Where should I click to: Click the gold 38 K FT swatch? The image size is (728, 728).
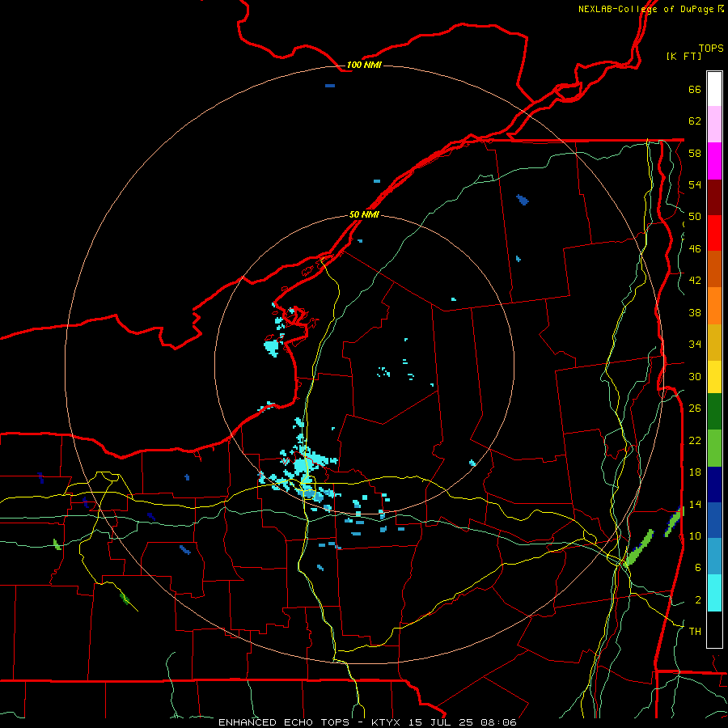point(714,341)
